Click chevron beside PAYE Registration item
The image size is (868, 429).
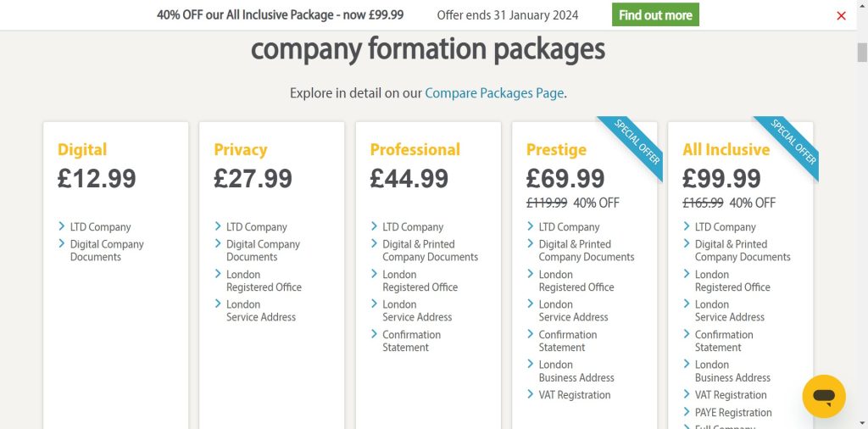click(x=687, y=412)
